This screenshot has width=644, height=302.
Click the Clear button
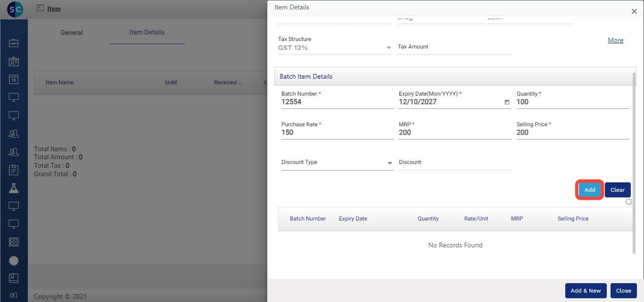pyautogui.click(x=618, y=190)
